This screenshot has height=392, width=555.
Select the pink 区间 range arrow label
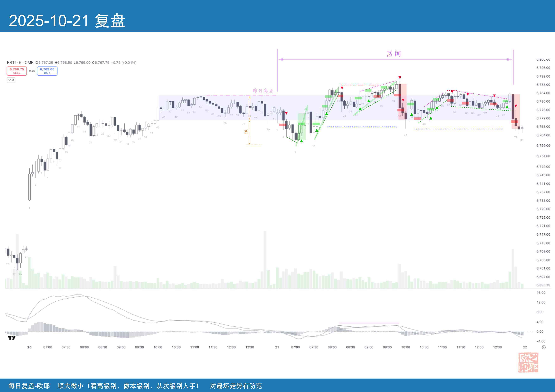click(x=394, y=54)
